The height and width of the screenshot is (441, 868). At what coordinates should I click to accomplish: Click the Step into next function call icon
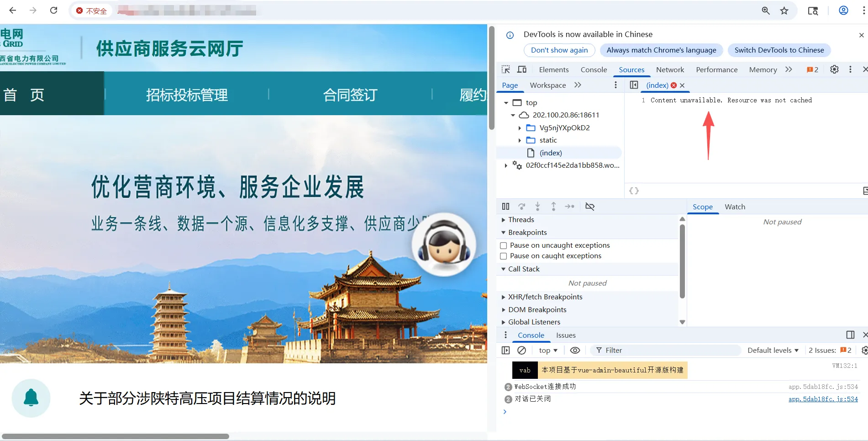pos(538,206)
